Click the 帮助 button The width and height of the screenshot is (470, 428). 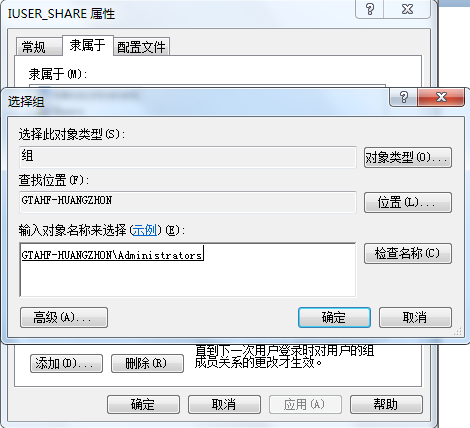coord(386,404)
